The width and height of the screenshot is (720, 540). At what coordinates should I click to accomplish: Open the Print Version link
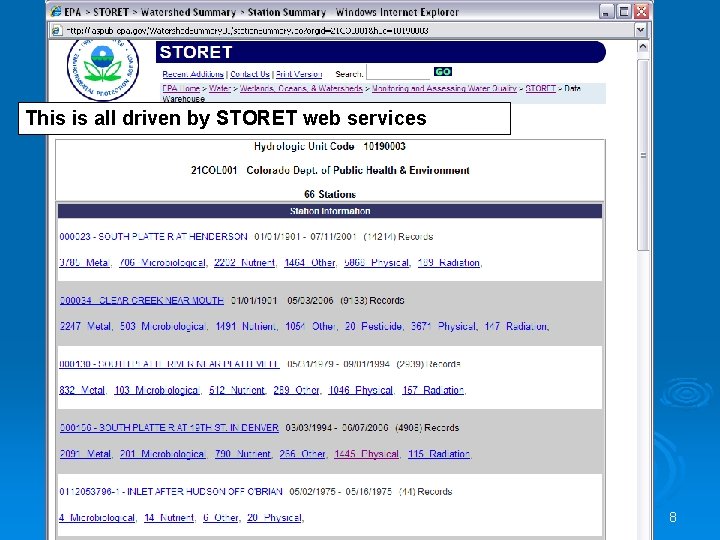coord(299,74)
